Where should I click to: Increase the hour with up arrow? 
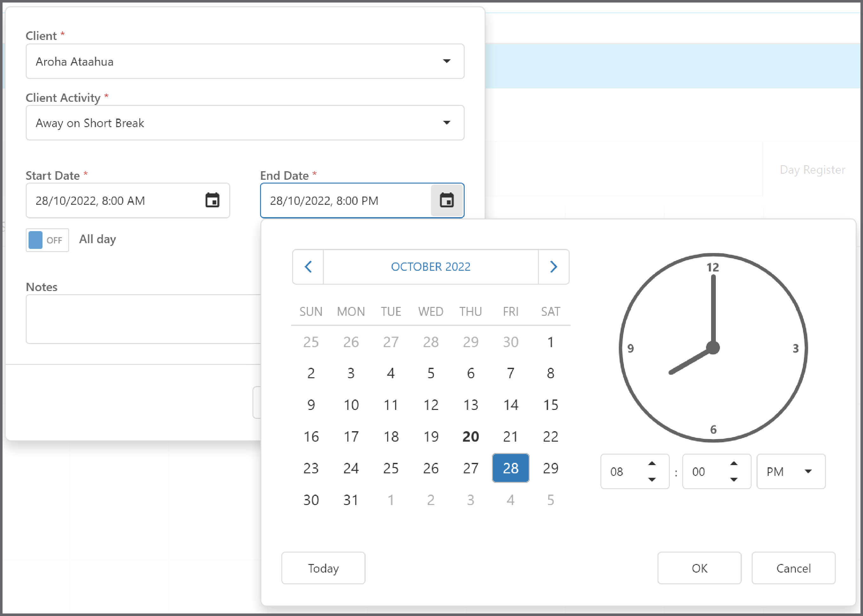click(x=652, y=464)
